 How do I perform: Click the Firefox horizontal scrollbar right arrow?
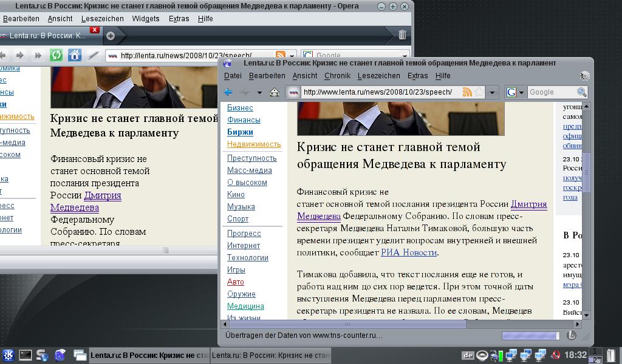[x=578, y=324]
